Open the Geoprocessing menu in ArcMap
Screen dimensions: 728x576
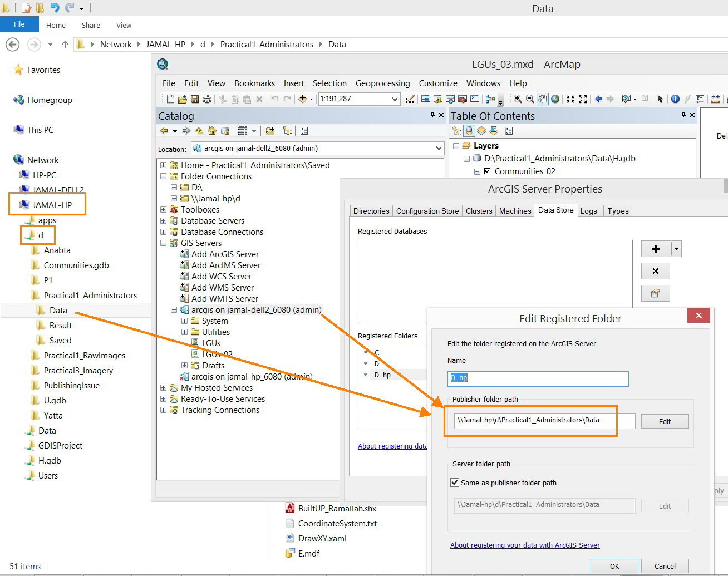point(382,83)
